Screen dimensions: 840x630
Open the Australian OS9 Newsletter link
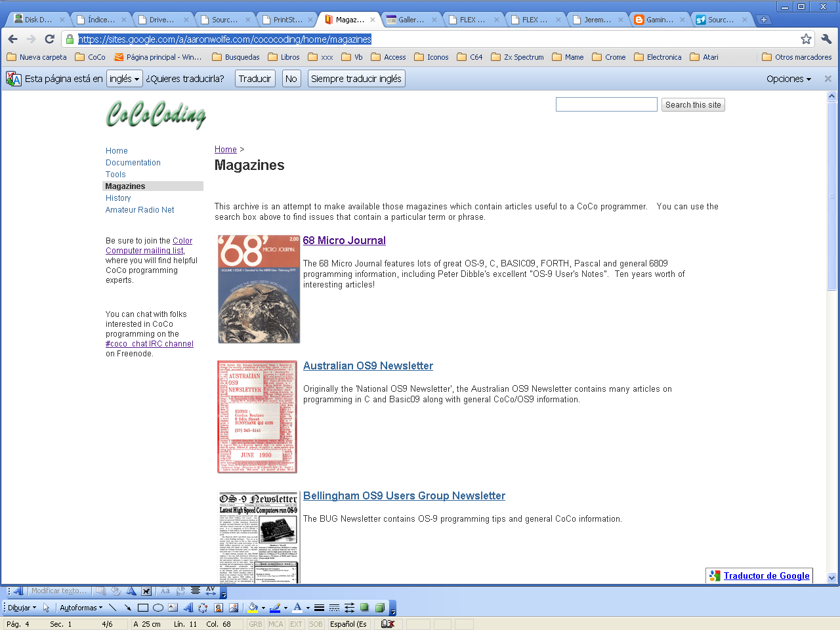coord(368,366)
